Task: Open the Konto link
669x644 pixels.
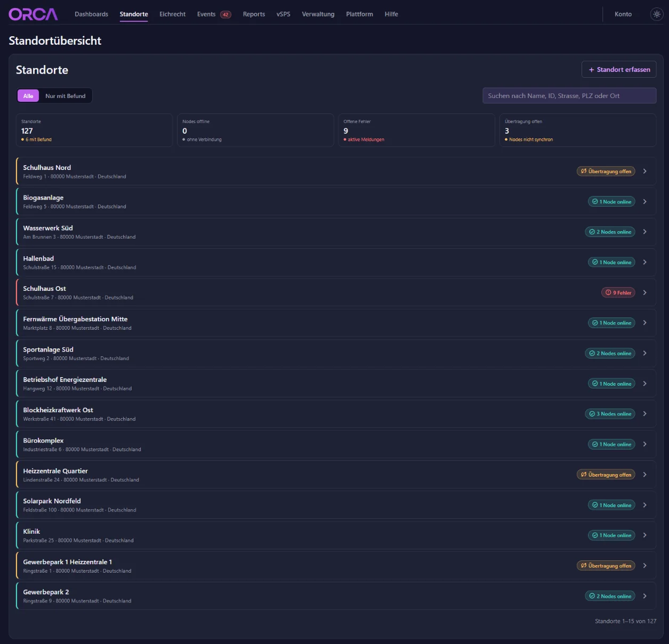Action: coord(623,14)
